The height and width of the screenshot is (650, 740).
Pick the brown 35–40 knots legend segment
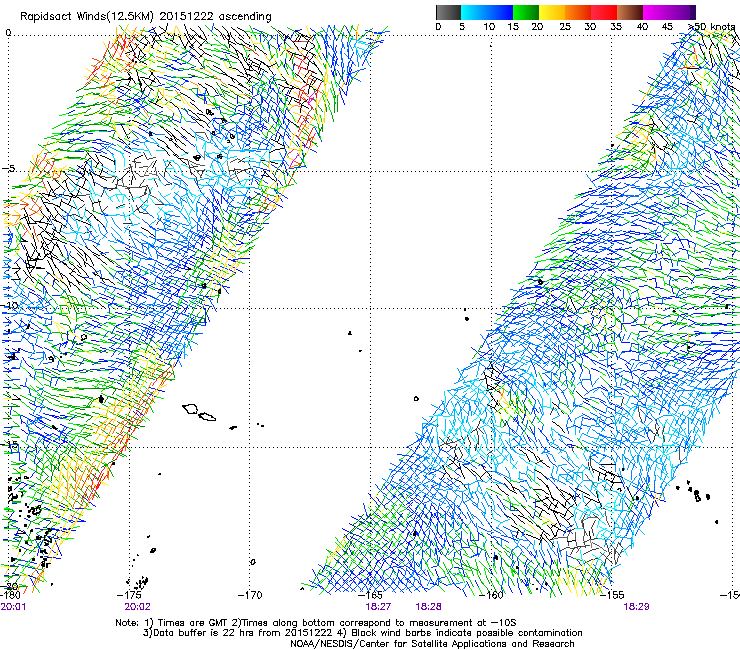pyautogui.click(x=630, y=12)
